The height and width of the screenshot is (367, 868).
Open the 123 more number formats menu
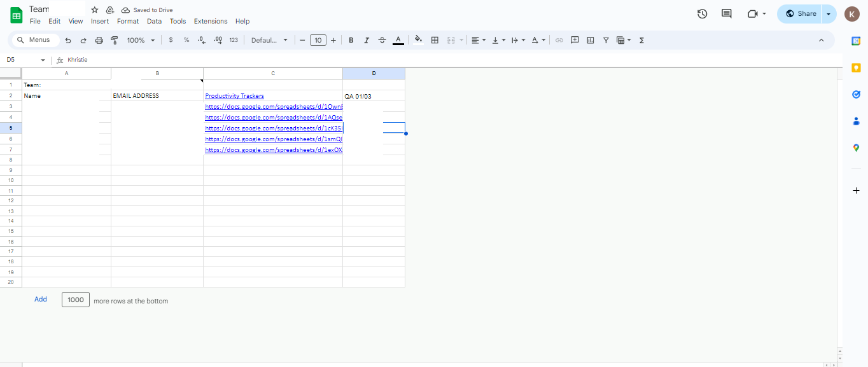point(234,40)
